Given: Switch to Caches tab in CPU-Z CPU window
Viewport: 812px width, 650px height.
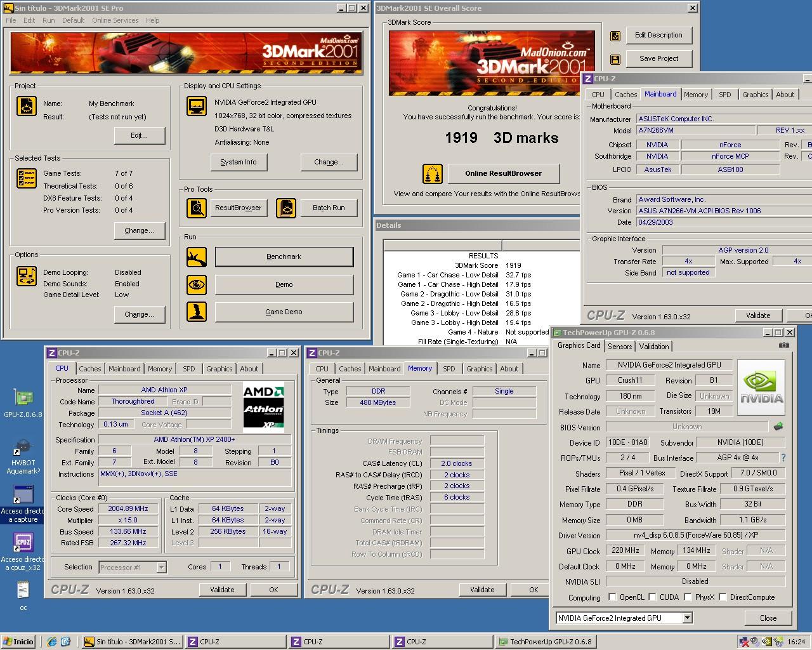Looking at the screenshot, I should [x=90, y=369].
